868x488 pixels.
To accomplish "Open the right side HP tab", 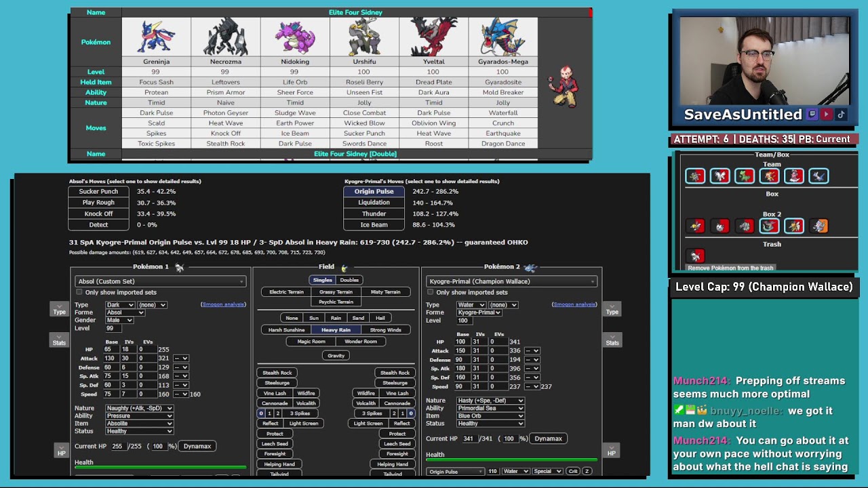I will pos(611,451).
